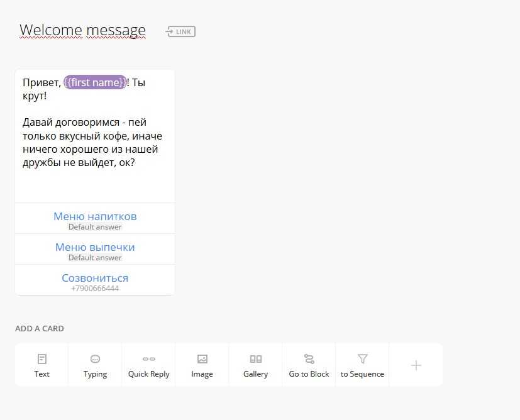Click the ADD A CARD heading
The image size is (520, 420).
(x=40, y=328)
